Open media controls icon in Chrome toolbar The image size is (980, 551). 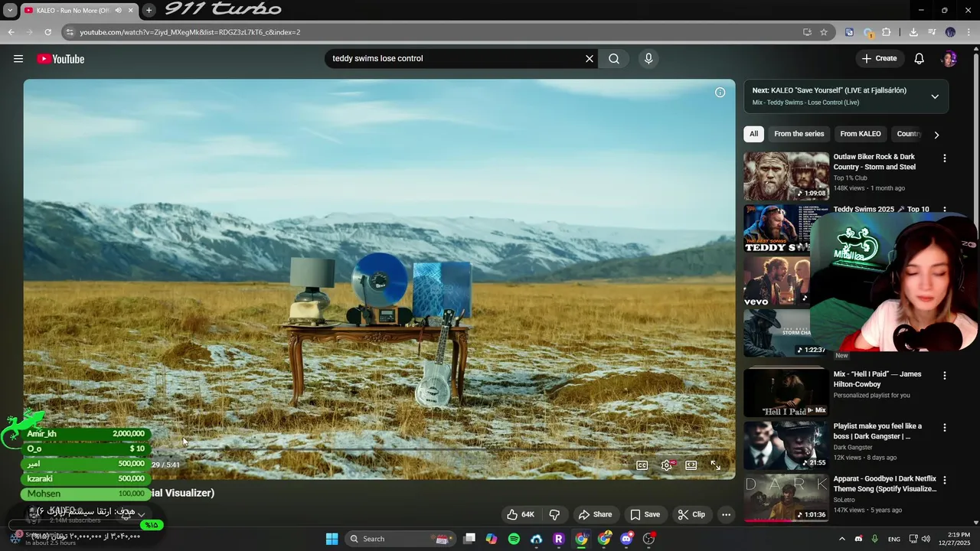click(932, 32)
